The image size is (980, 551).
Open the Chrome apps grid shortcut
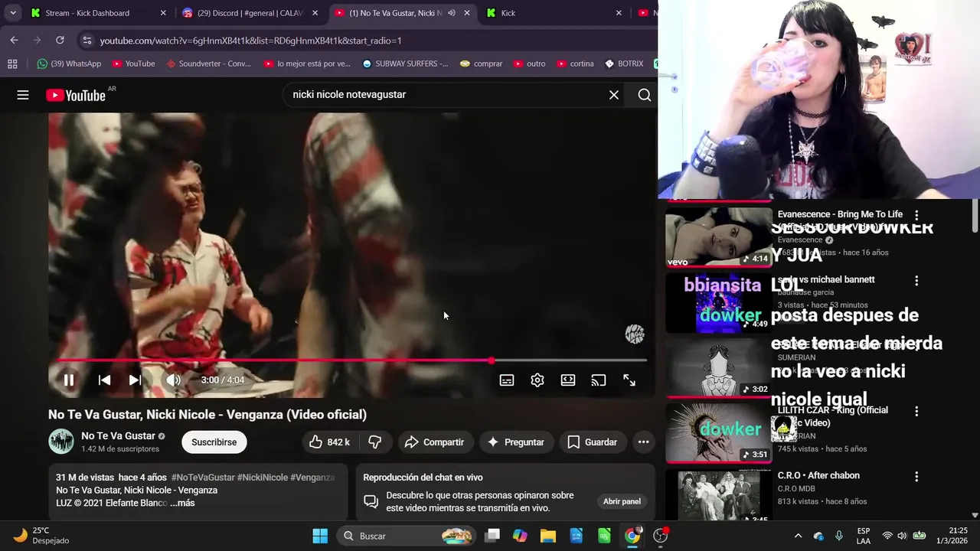[12, 64]
